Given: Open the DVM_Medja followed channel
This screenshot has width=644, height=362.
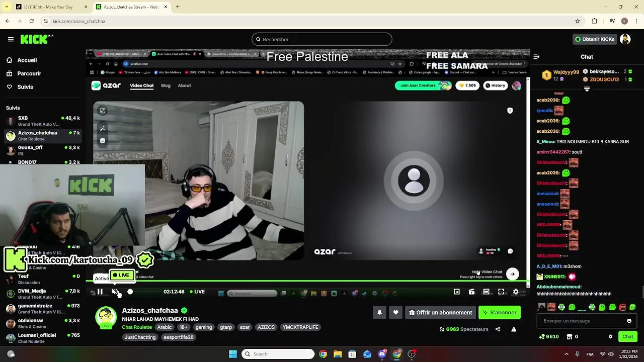Looking at the screenshot, I should (42, 294).
